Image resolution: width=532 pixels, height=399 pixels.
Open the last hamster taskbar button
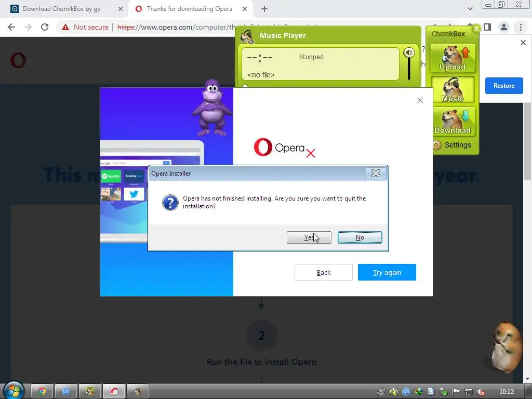tap(137, 391)
